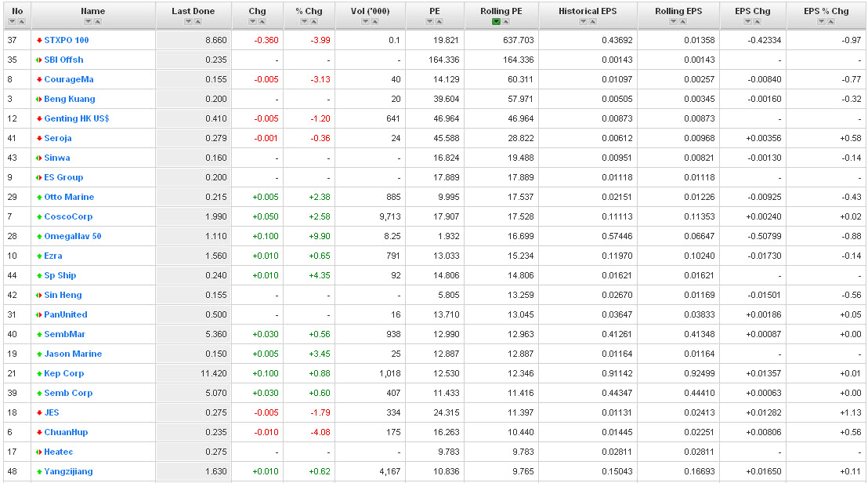
Task: Open Jason Marine stock link
Action: pos(73,354)
